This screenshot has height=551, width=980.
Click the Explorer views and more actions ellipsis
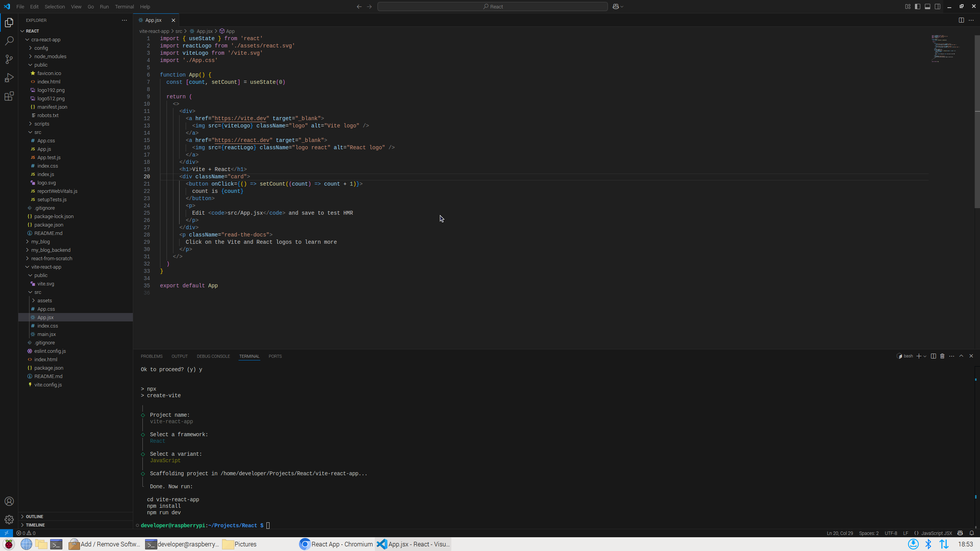point(124,20)
